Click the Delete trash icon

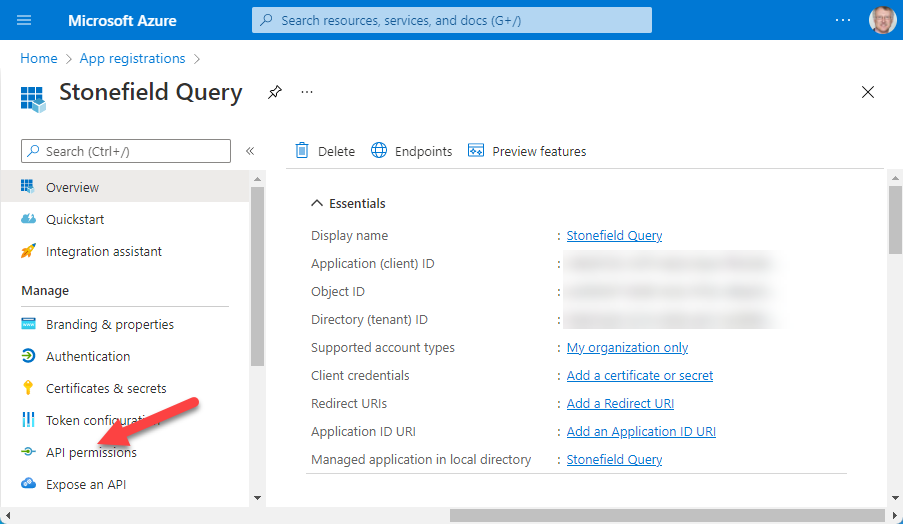[302, 151]
